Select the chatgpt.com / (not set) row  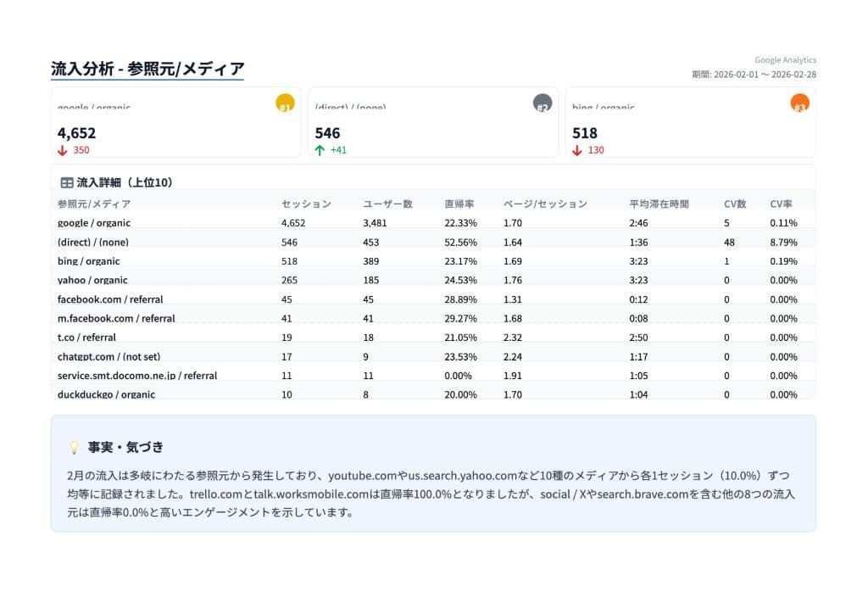click(x=339, y=356)
